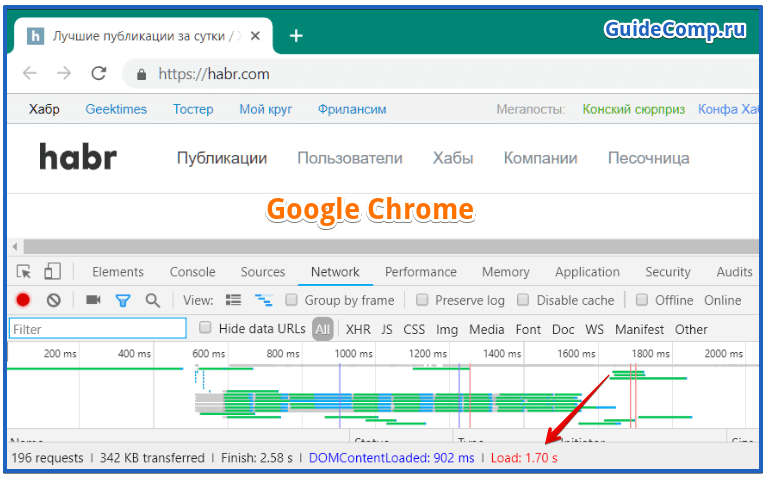Open the Application tab
Image resolution: width=768 pixels, height=477 pixels.
587,272
